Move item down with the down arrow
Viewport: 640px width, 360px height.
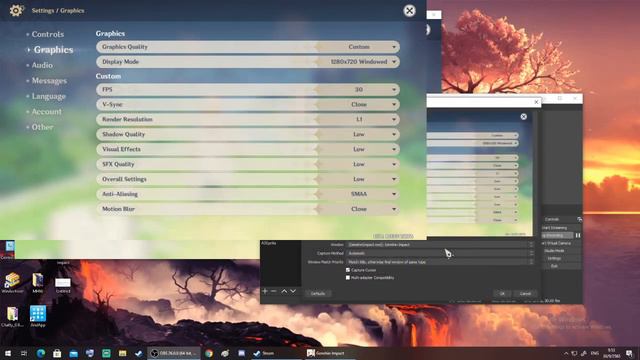click(293, 291)
